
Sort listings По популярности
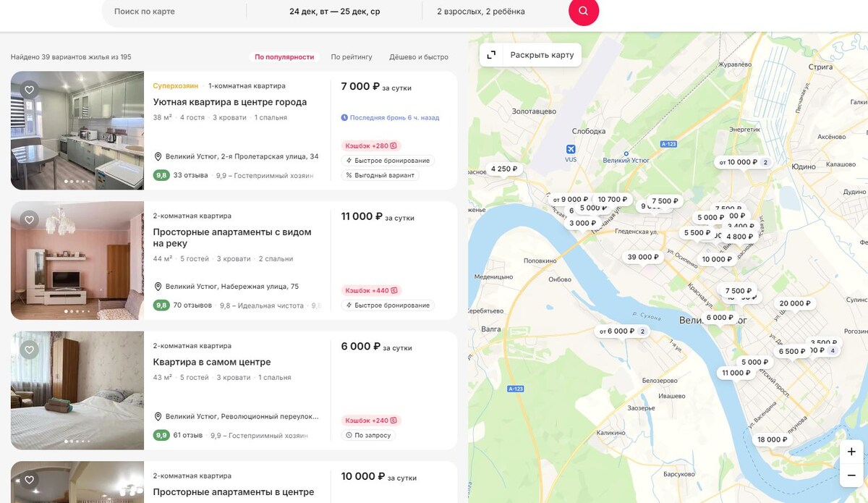[x=284, y=56]
